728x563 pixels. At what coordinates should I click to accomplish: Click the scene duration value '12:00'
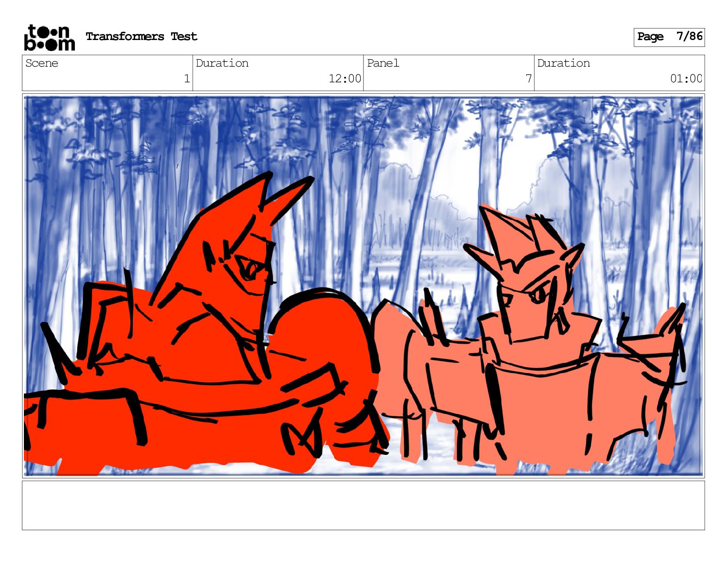tap(345, 79)
